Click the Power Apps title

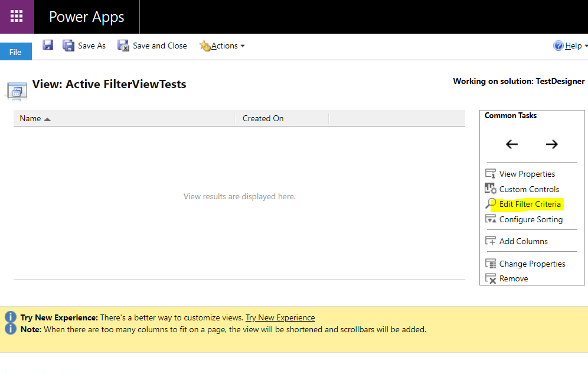87,17
